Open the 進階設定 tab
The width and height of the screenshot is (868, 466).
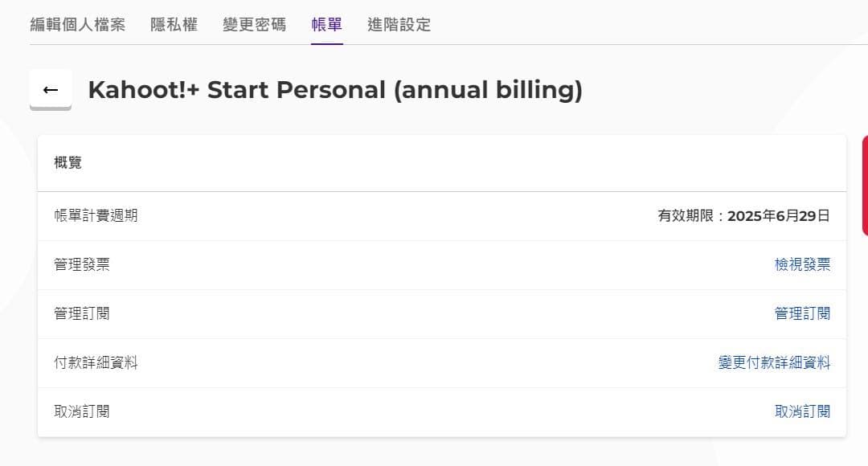tap(399, 24)
